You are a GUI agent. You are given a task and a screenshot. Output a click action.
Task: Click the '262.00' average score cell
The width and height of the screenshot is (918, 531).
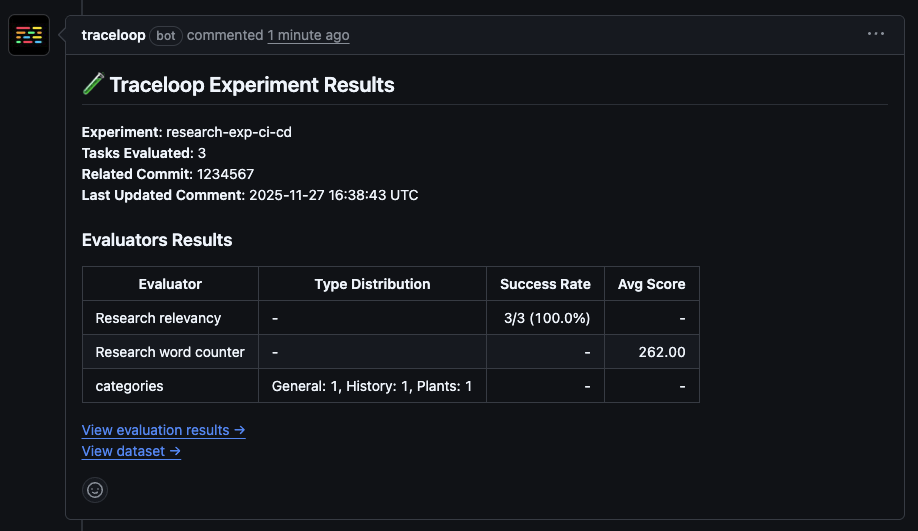652,352
